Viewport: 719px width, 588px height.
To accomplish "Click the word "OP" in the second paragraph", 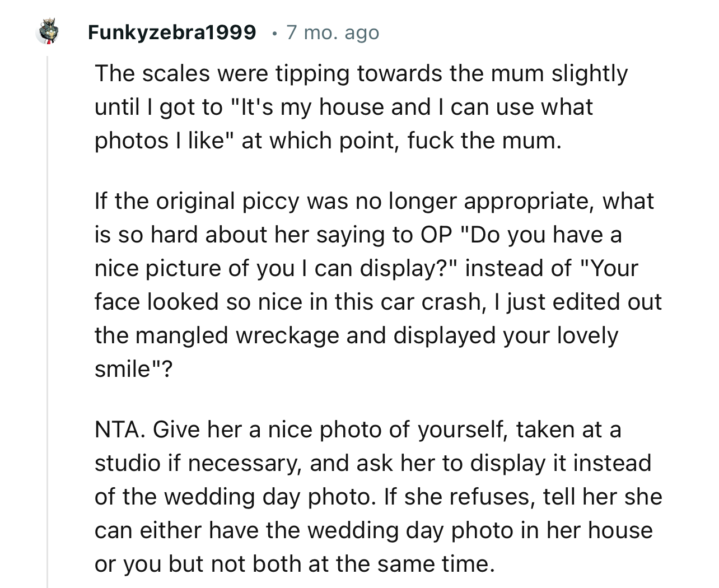I will pyautogui.click(x=436, y=235).
